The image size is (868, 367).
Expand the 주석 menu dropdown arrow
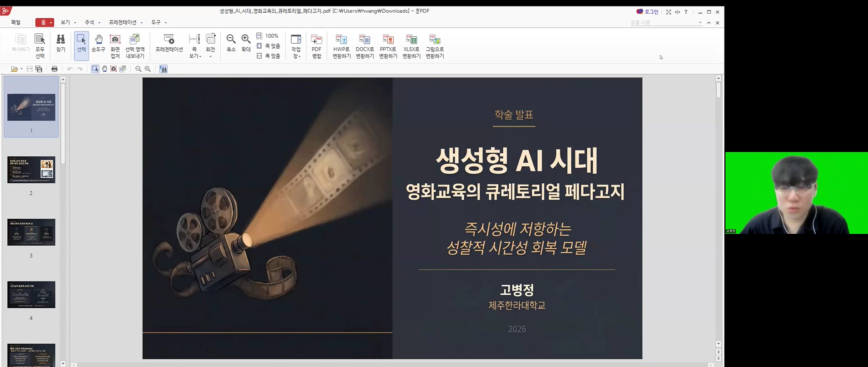click(x=99, y=23)
